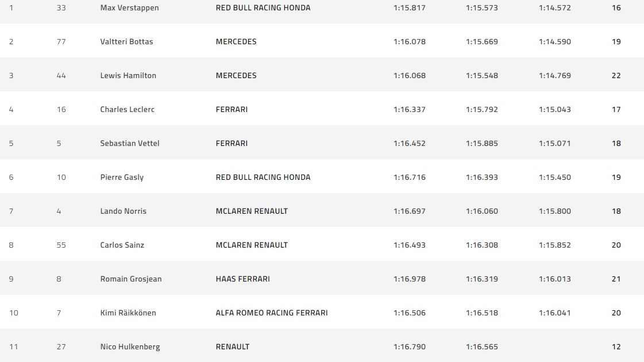The image size is (644, 362).
Task: Open Charles Leclerc's driver entry
Action: pyautogui.click(x=127, y=110)
